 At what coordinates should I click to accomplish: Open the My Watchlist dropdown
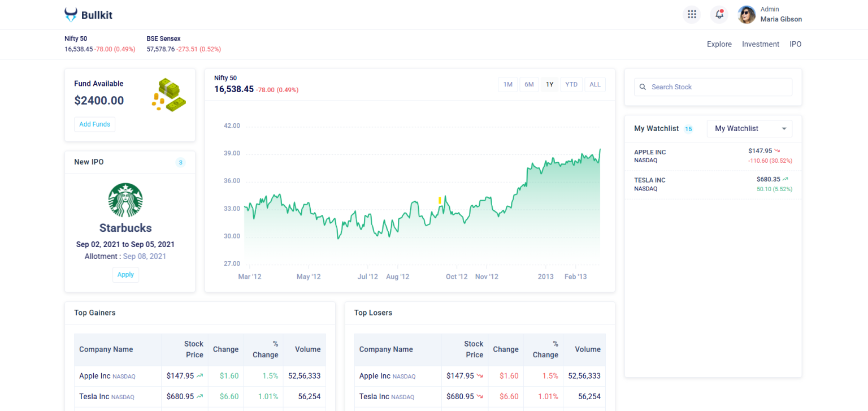(x=749, y=128)
